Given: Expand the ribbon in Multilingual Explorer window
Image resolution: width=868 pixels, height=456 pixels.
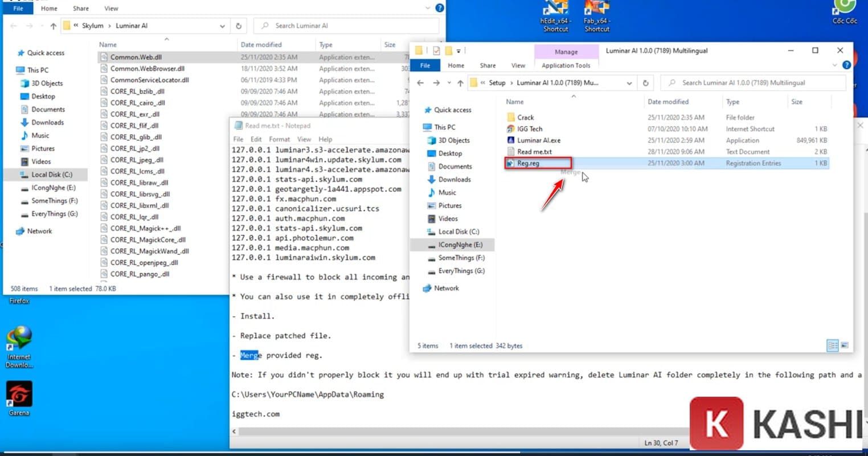Looking at the screenshot, I should [835, 65].
